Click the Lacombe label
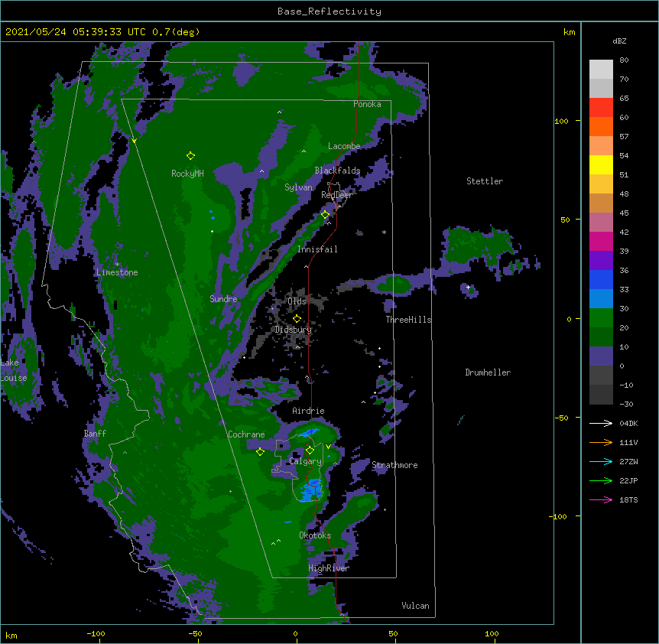The height and width of the screenshot is (644, 659). pyautogui.click(x=344, y=146)
